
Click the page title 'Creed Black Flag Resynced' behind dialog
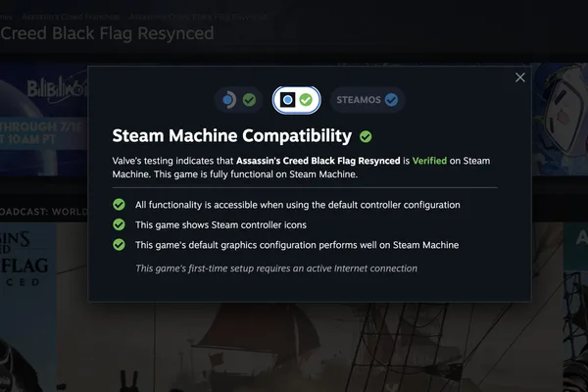point(107,33)
